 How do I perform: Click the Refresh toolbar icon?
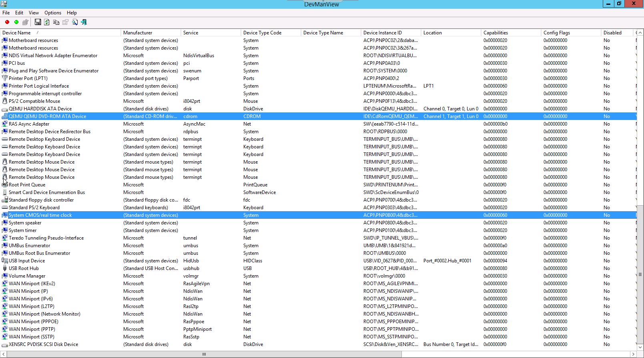coord(47,22)
